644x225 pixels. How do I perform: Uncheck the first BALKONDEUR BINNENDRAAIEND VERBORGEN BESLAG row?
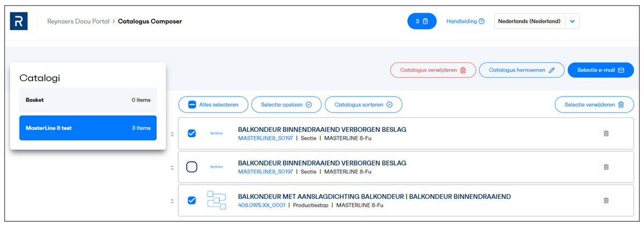(x=192, y=133)
